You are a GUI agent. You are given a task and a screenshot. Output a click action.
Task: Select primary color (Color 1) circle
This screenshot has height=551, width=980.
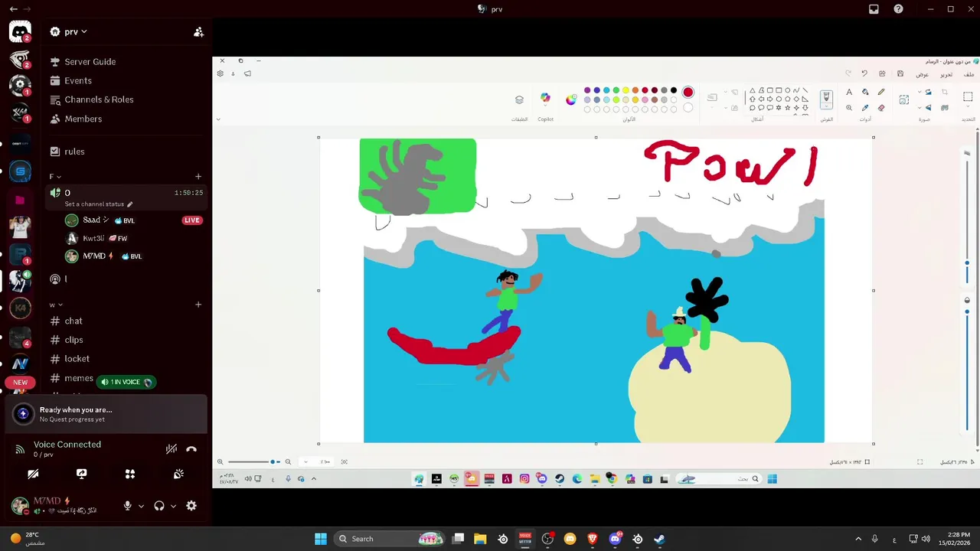[x=688, y=93]
